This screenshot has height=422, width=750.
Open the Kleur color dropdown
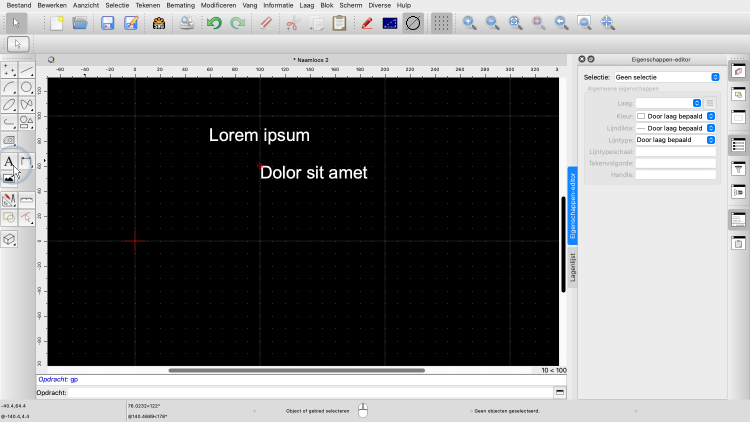[x=676, y=116]
